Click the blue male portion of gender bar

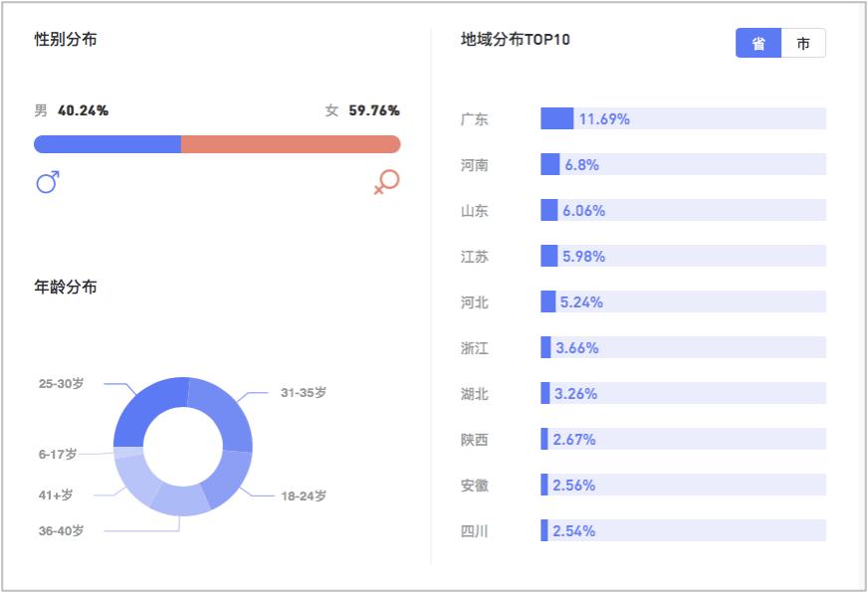point(108,144)
